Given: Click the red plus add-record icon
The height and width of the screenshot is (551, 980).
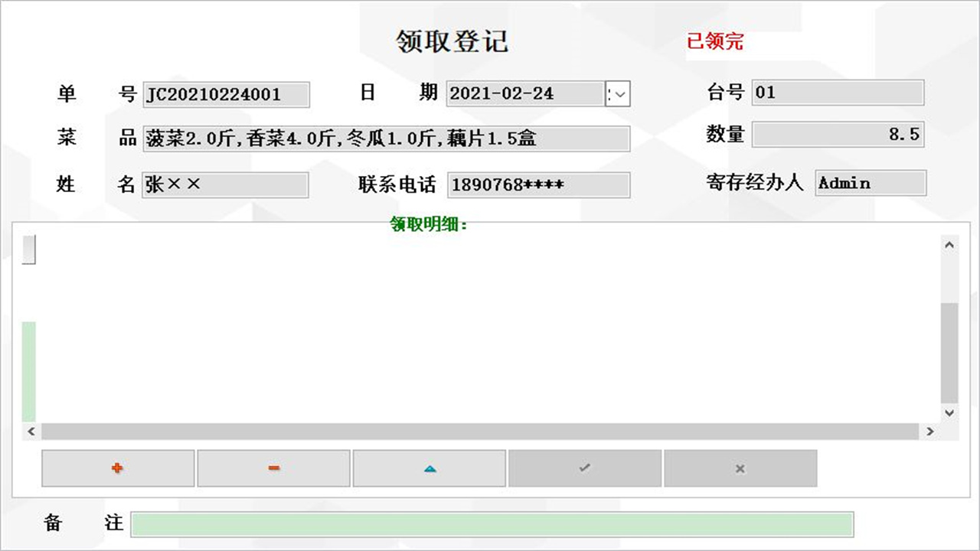Looking at the screenshot, I should pyautogui.click(x=117, y=468).
